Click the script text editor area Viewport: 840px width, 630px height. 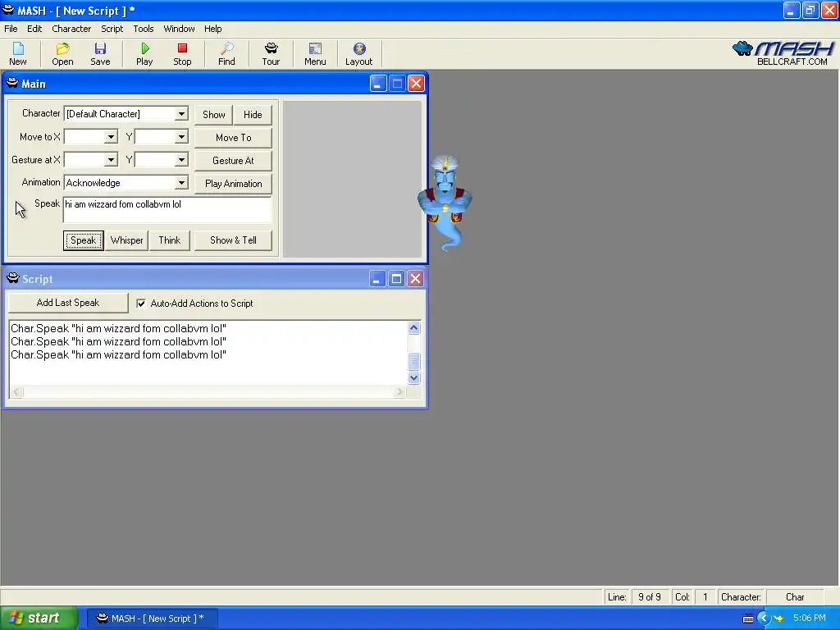208,353
